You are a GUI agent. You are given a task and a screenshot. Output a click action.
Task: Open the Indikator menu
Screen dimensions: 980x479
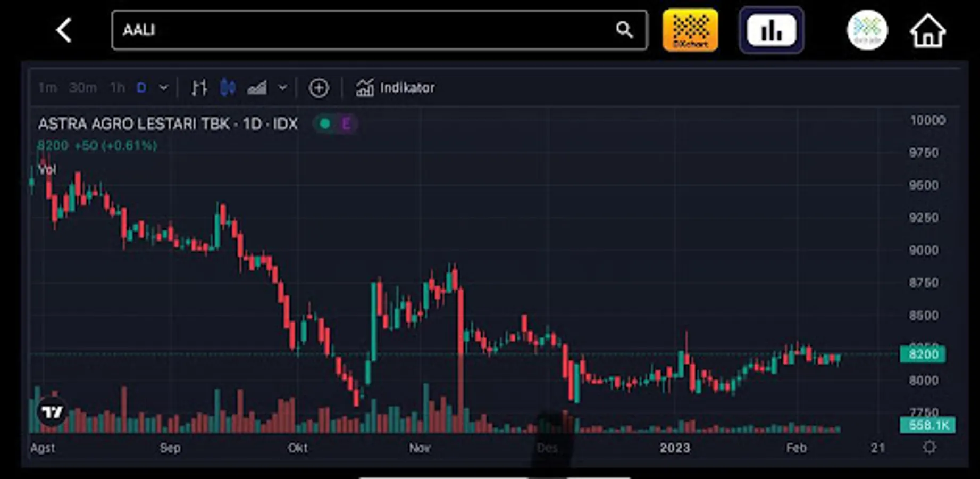[x=395, y=88]
